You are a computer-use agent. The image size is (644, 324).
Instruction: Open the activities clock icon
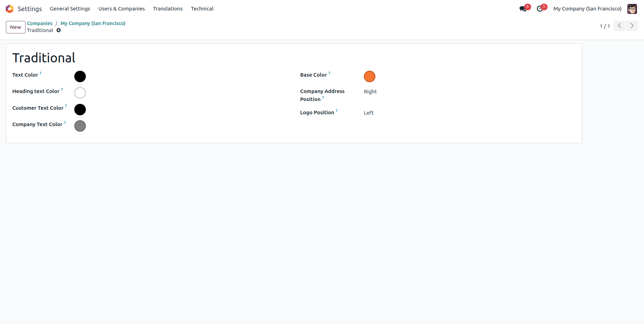pos(540,9)
